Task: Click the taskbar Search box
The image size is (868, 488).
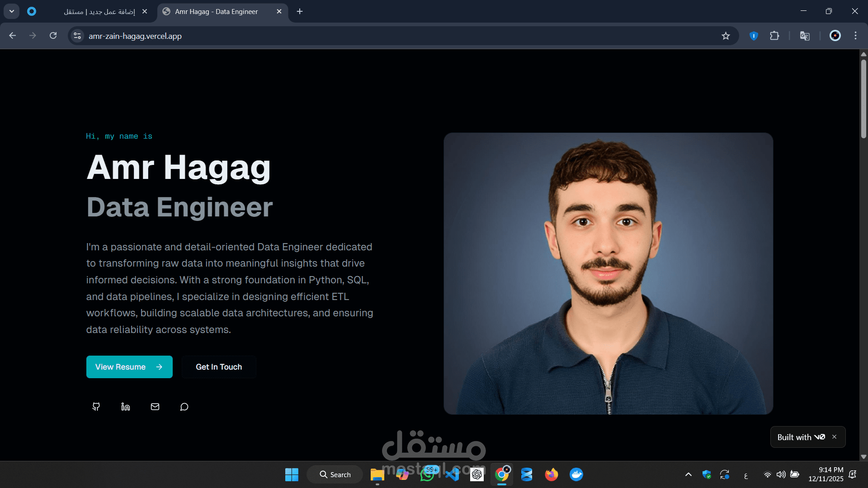Action: tap(335, 474)
